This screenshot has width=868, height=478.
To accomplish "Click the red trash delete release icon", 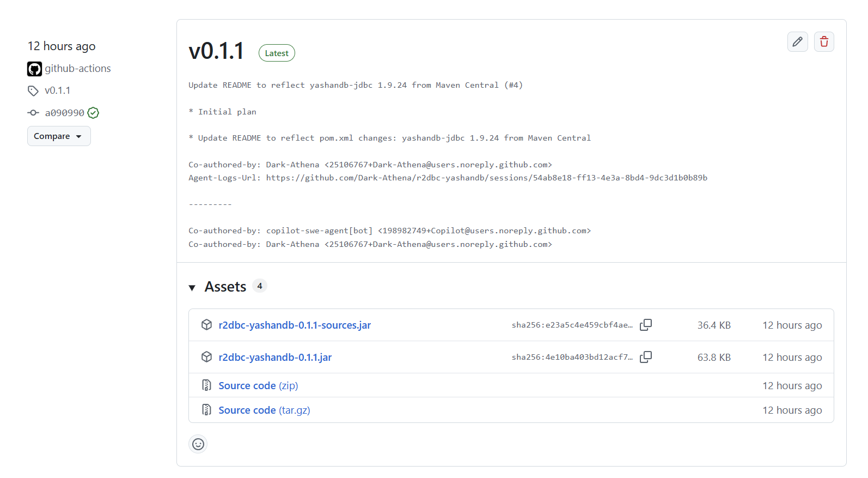I will pyautogui.click(x=824, y=42).
